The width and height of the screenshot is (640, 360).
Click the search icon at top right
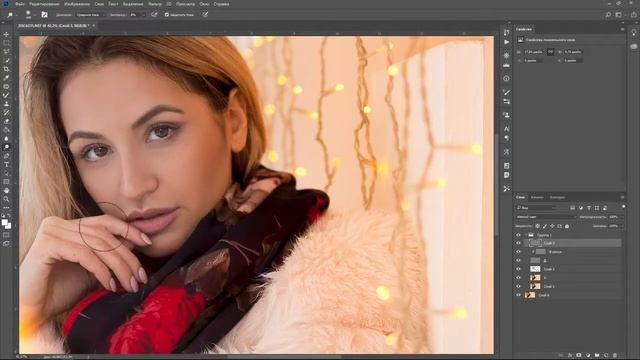[x=608, y=15]
